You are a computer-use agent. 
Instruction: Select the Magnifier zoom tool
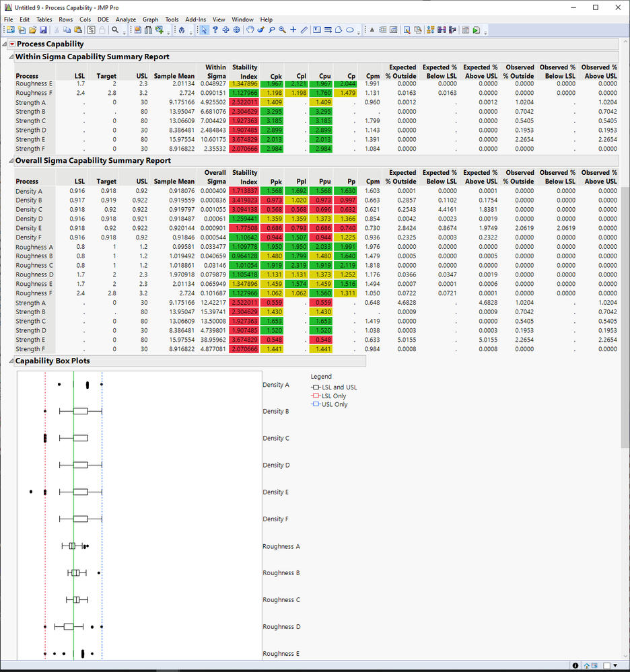click(281, 30)
